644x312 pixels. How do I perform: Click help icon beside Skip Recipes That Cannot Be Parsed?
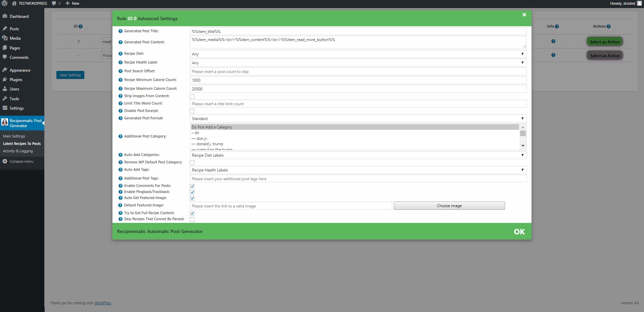(x=121, y=219)
